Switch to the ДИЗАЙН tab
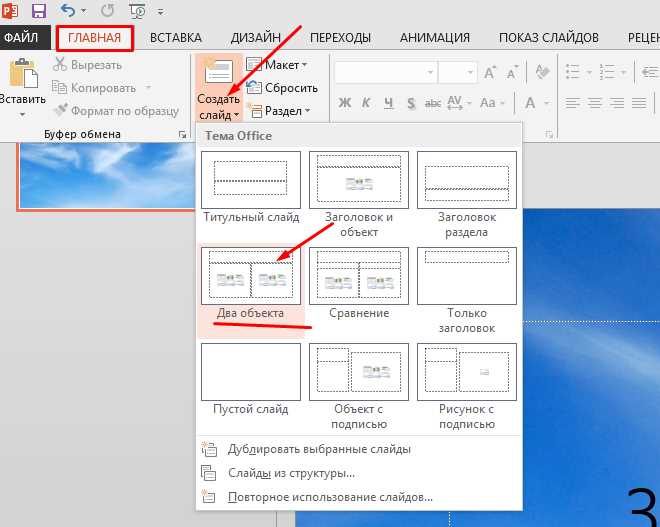The image size is (660, 527). (x=255, y=38)
